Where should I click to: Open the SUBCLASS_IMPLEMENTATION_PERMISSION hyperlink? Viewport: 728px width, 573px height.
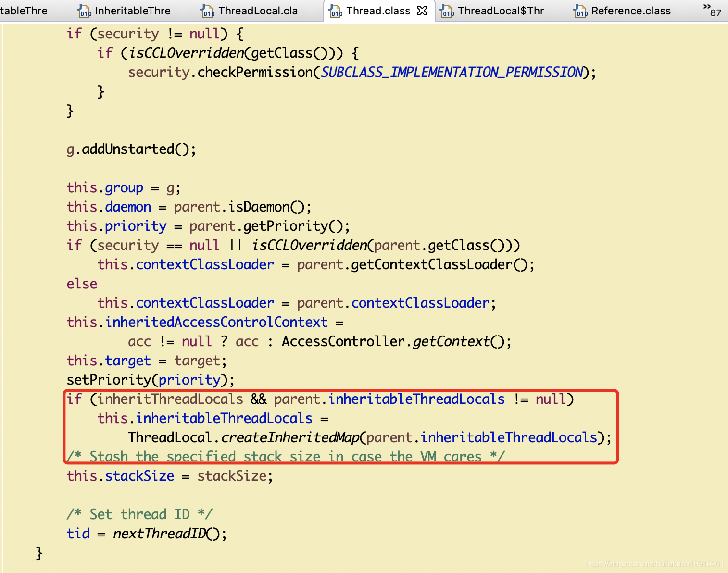(452, 72)
